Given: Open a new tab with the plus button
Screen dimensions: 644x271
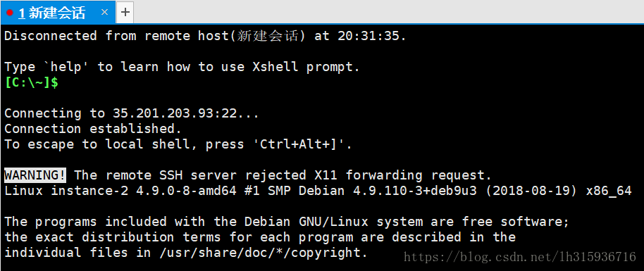Looking at the screenshot, I should (x=125, y=13).
